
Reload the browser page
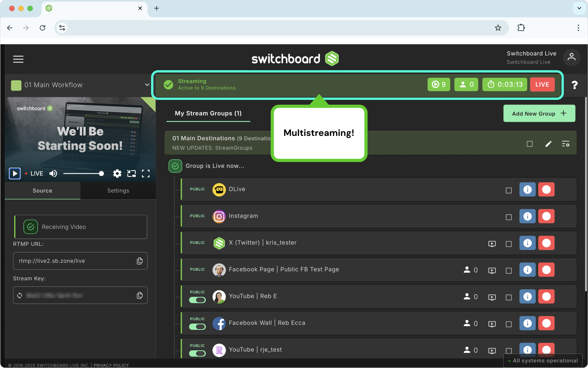pos(42,28)
